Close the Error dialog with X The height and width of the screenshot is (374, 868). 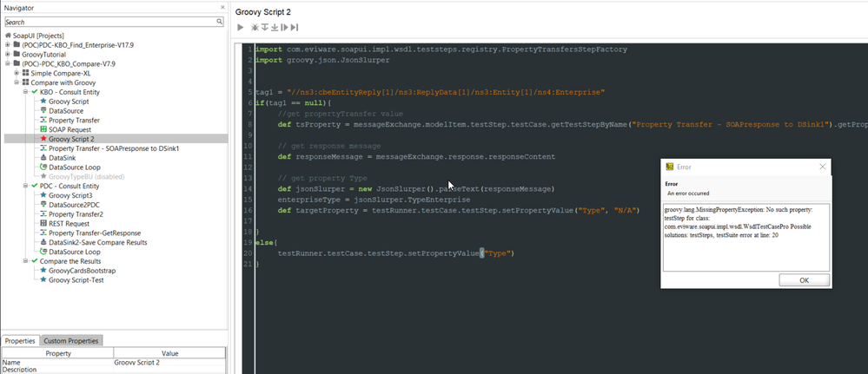point(822,166)
